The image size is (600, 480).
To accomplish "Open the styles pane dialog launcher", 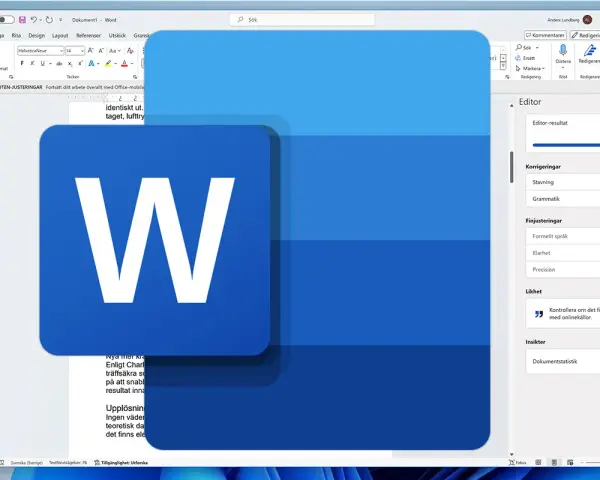I will pos(507,77).
